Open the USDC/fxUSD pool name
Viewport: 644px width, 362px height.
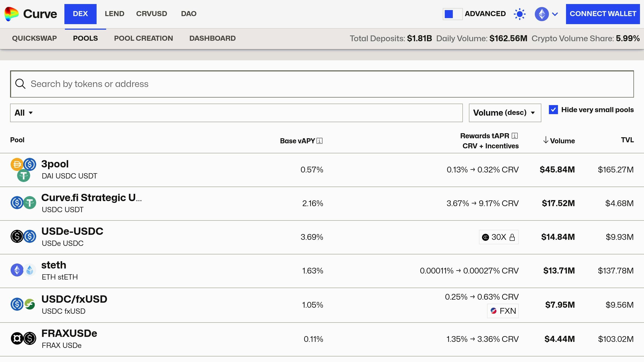click(x=74, y=299)
